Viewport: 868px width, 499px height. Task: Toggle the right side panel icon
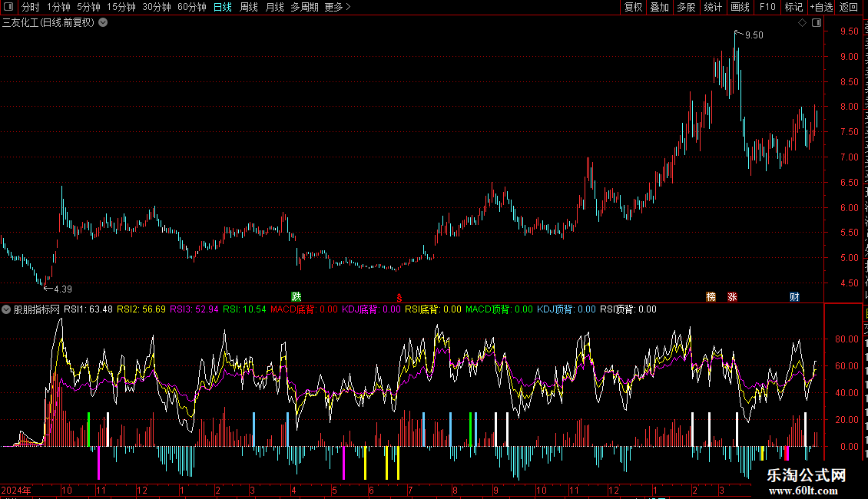(817, 23)
